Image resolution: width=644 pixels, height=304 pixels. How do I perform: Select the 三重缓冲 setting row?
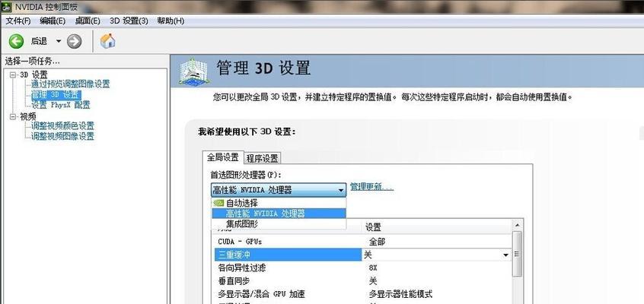point(363,255)
